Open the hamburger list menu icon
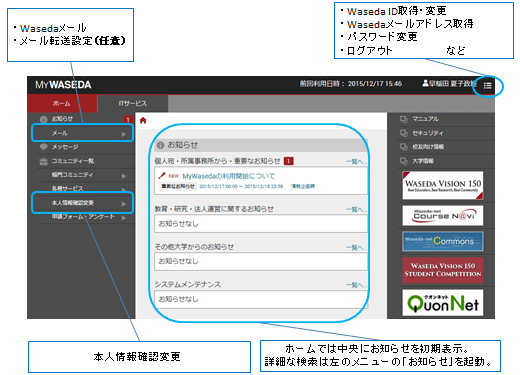520x375 pixels. [487, 86]
